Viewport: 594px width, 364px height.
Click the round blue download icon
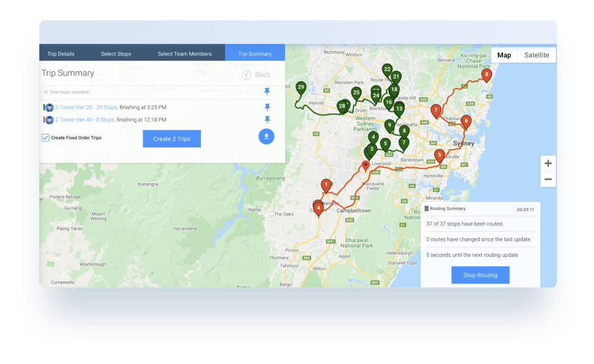point(266,136)
